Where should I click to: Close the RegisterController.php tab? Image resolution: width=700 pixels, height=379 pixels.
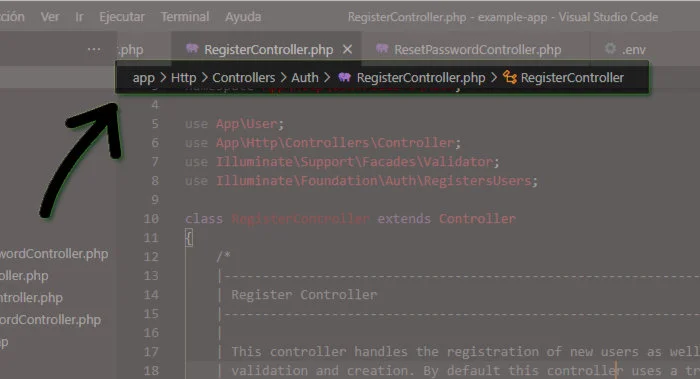coord(347,50)
